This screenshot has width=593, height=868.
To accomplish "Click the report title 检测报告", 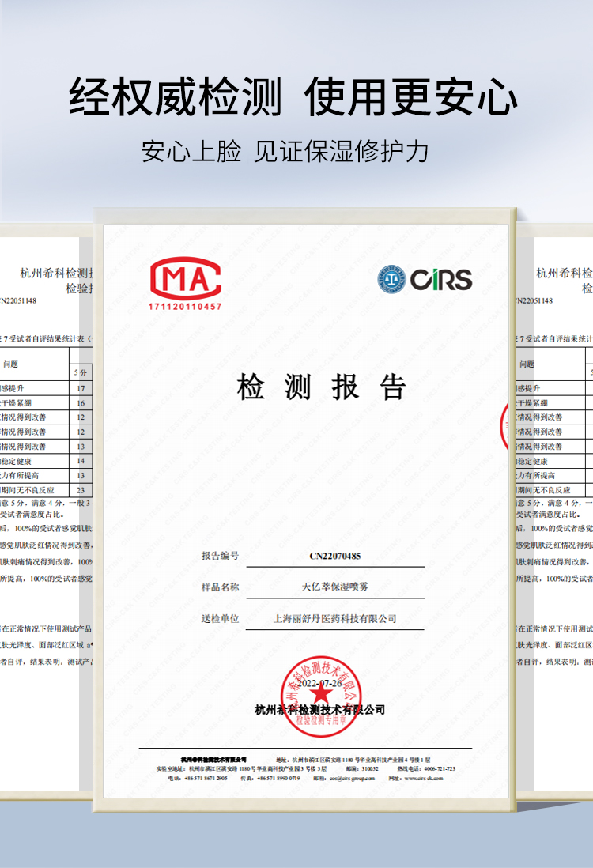I will tap(321, 387).
